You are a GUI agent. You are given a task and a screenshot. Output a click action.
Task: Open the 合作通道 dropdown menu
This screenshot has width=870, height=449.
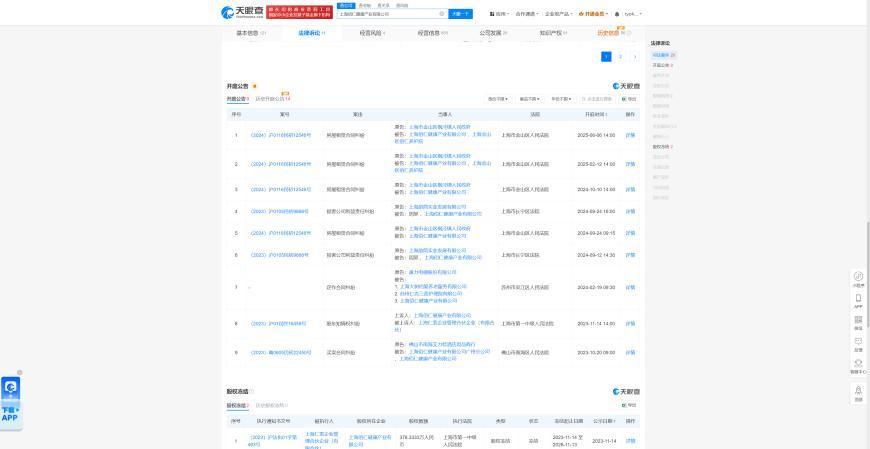[x=527, y=14]
